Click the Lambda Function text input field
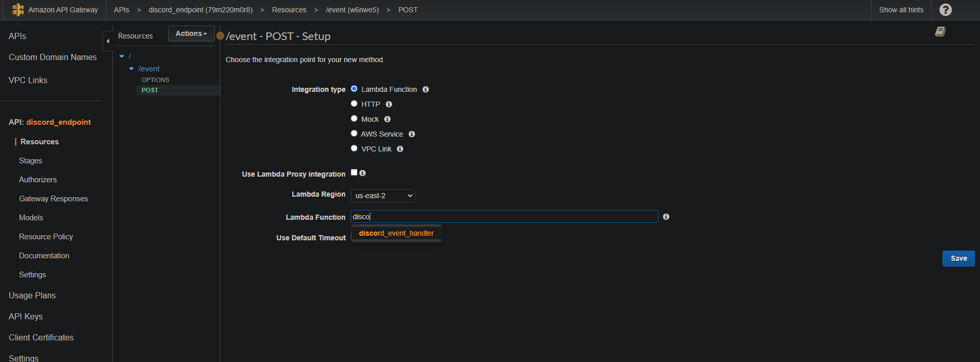 [x=505, y=217]
